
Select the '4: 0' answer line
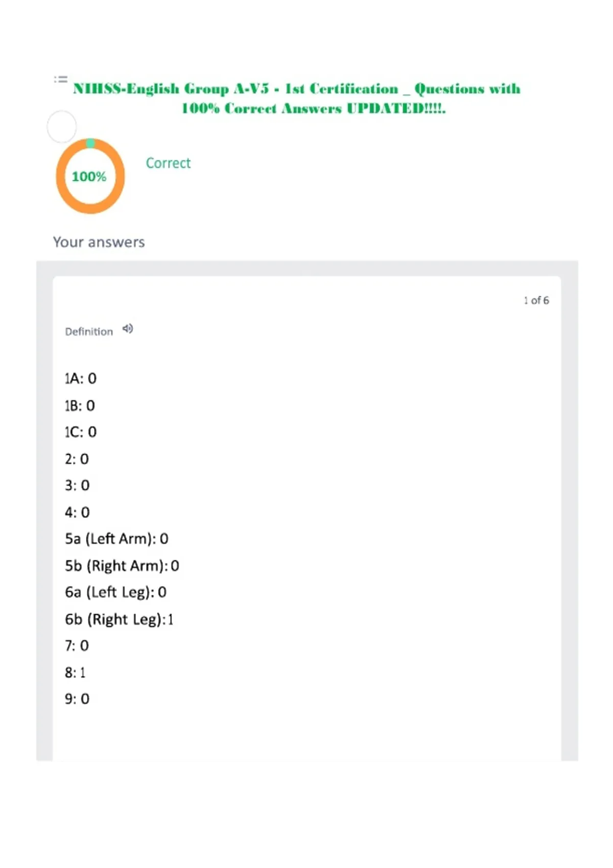pos(77,512)
